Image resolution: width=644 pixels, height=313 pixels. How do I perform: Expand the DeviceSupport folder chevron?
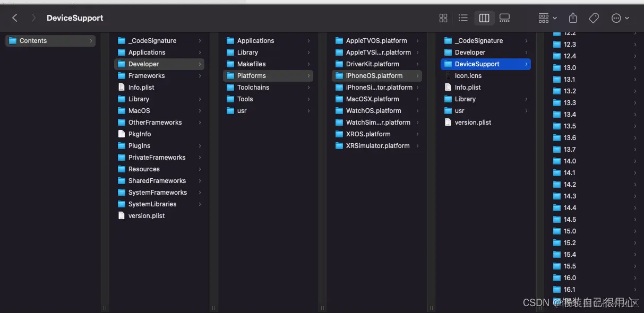click(x=527, y=64)
